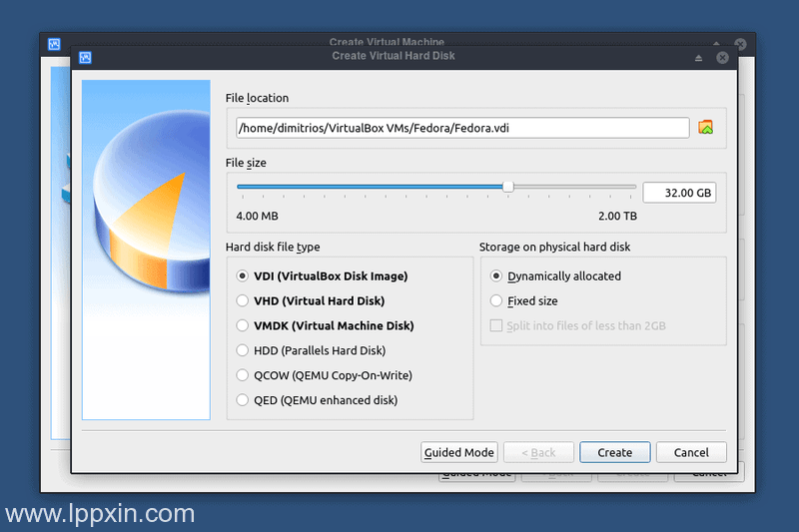799x532 pixels.
Task: Shade the Create Virtual Hard Disk window
Action: [698, 58]
